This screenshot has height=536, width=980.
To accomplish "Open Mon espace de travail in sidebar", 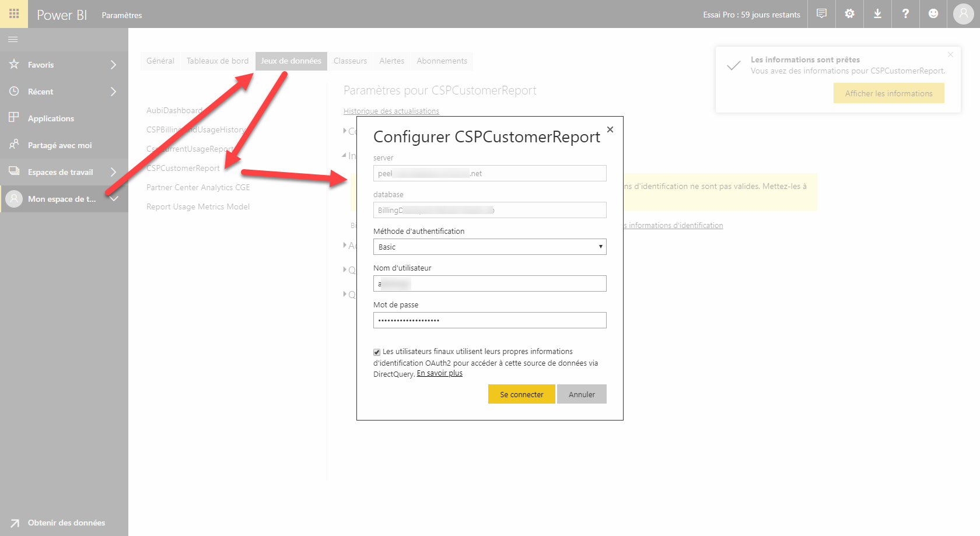I will tap(62, 199).
